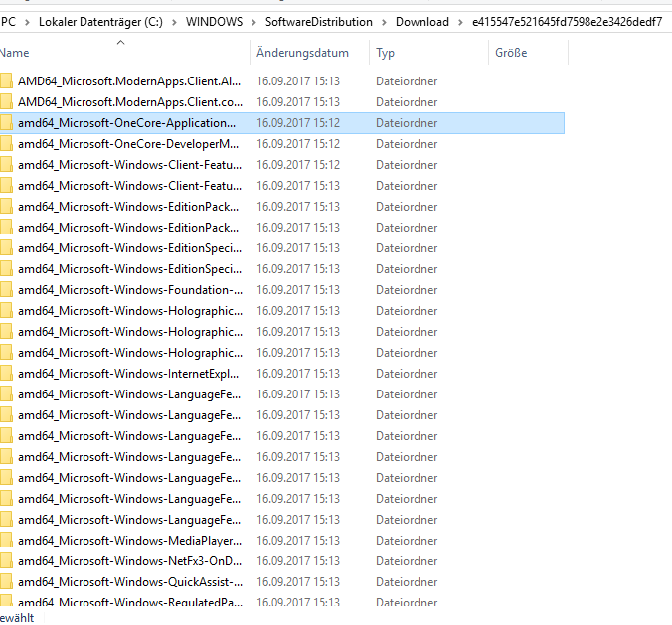
Task: Open dropdown chevron after SoftwareDistribution breadcrumb
Action: [x=384, y=22]
